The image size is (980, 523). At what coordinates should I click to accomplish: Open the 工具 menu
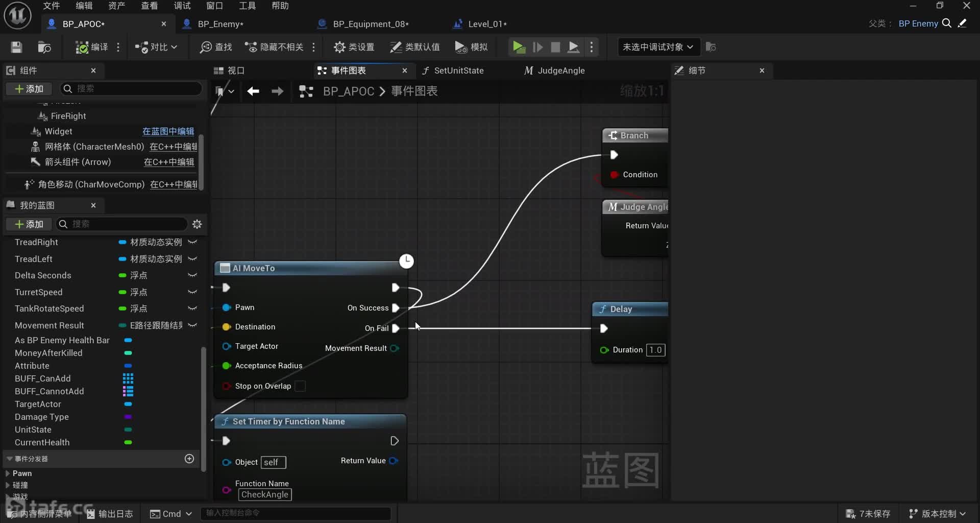tap(247, 6)
